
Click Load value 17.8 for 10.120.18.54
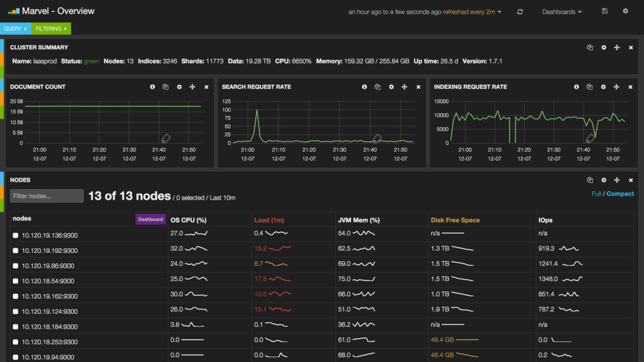tap(260, 278)
